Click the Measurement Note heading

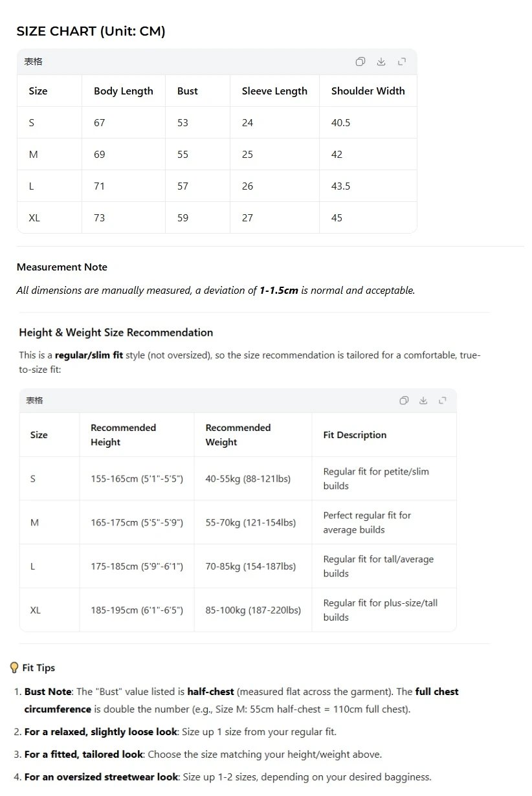(x=62, y=267)
